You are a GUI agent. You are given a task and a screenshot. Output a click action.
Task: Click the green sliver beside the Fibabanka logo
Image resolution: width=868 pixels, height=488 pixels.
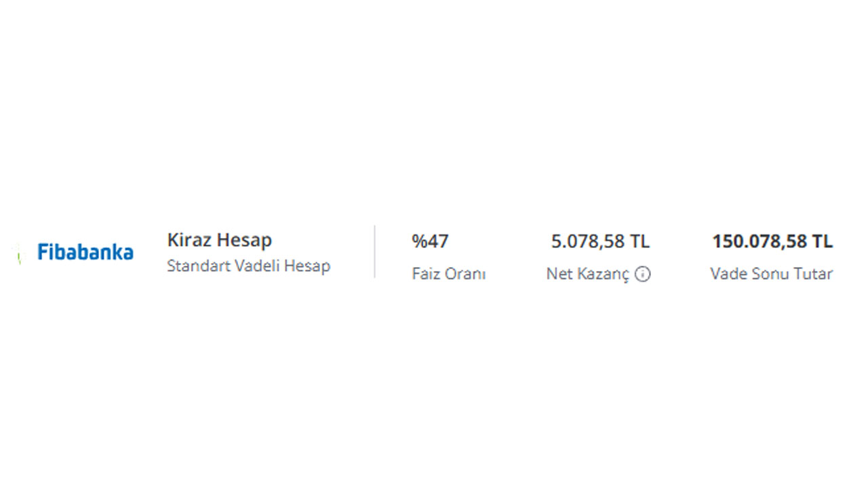click(x=20, y=253)
